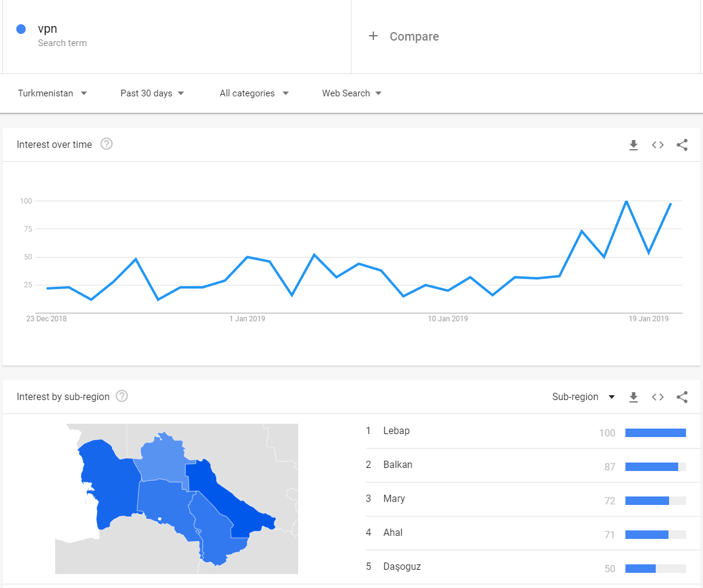Expand the Past 30 days time range
Screen dimensions: 703x588
[x=153, y=93]
